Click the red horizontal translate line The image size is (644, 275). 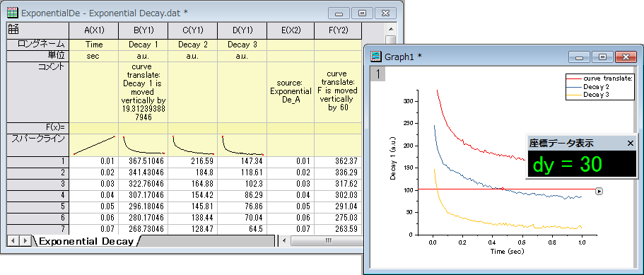coord(506,189)
